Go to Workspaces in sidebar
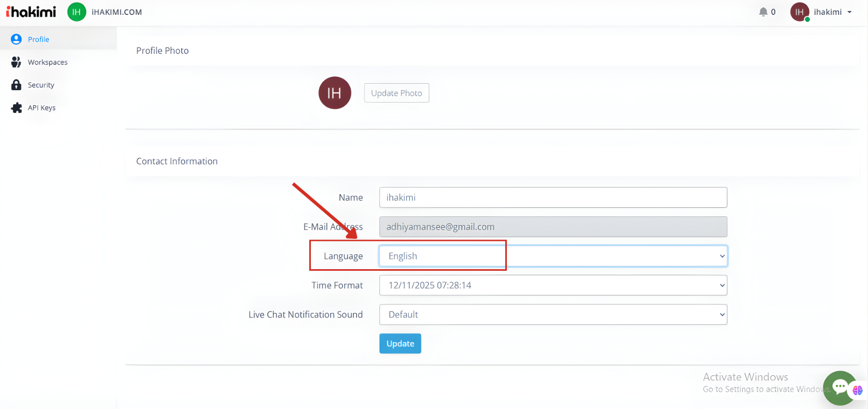This screenshot has height=409, width=868. click(x=48, y=62)
